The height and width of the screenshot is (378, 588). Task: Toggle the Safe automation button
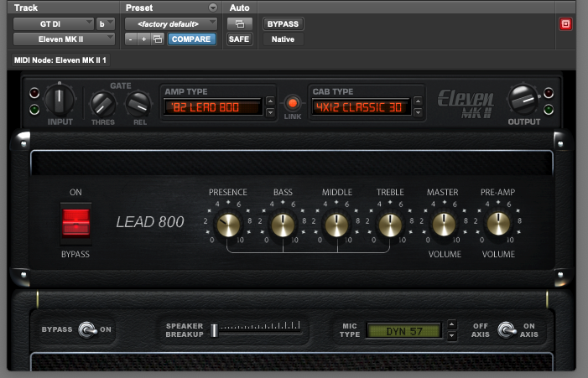239,39
